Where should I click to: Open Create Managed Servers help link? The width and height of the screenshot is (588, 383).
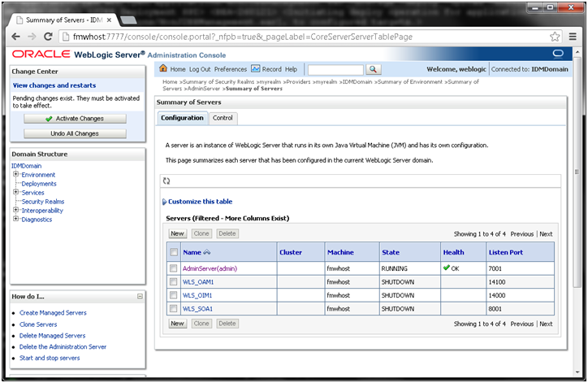pyautogui.click(x=53, y=313)
